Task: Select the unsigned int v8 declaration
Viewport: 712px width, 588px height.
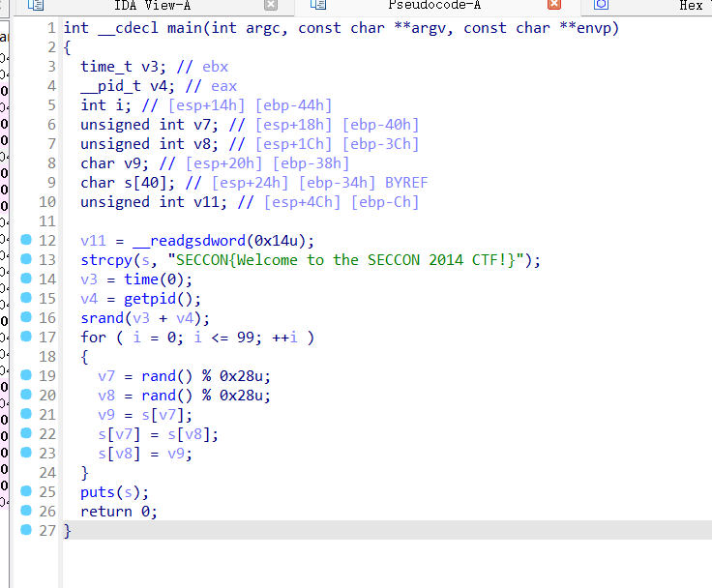Action: tap(149, 144)
